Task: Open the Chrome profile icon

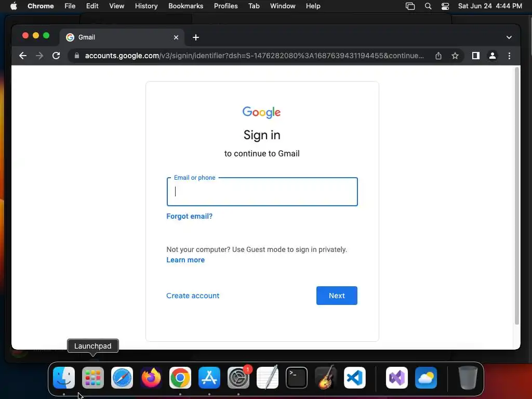Action: tap(493, 56)
